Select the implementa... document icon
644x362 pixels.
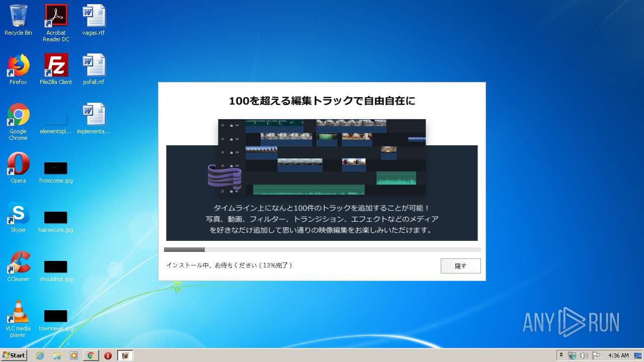(x=94, y=119)
